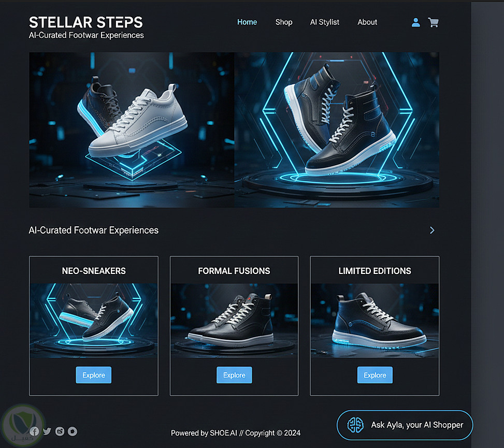Open the Instagram icon in footer

pyautogui.click(x=60, y=431)
